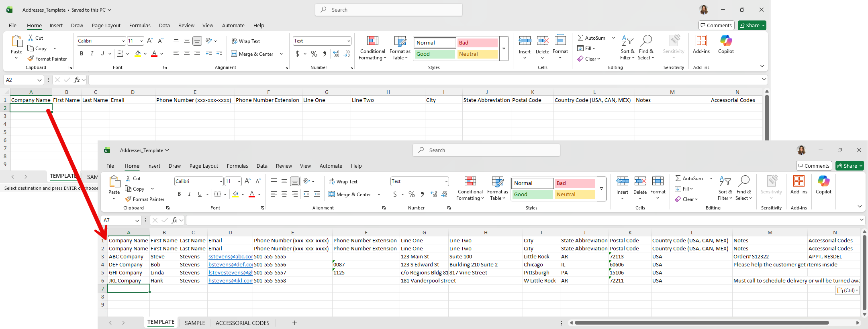Click Format Painter brush in back window
The width and height of the screenshot is (868, 329).
(x=31, y=59)
